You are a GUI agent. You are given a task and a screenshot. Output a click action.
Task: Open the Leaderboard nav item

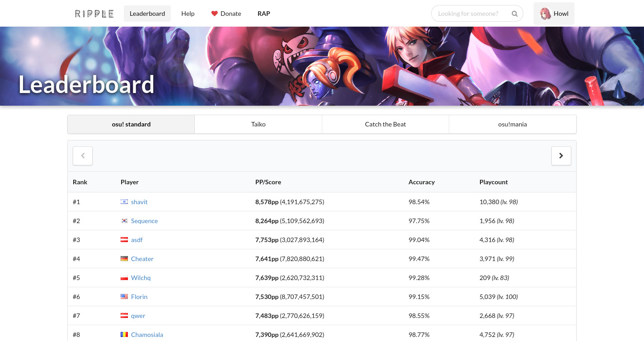click(147, 14)
